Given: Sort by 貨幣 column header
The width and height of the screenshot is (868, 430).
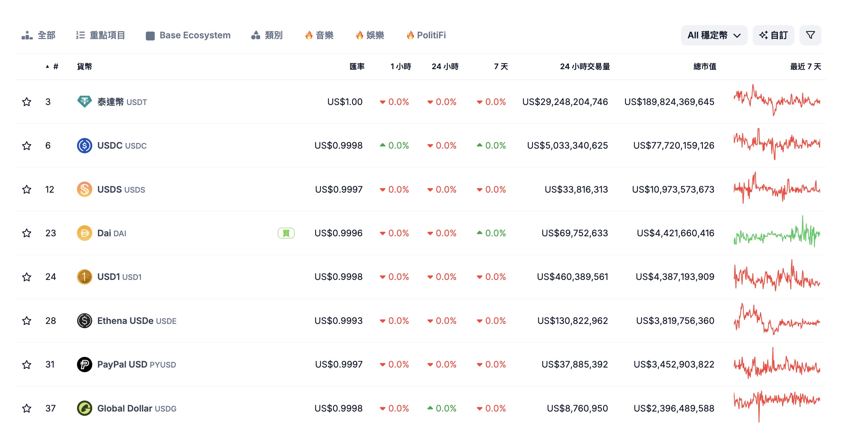Looking at the screenshot, I should tap(84, 66).
